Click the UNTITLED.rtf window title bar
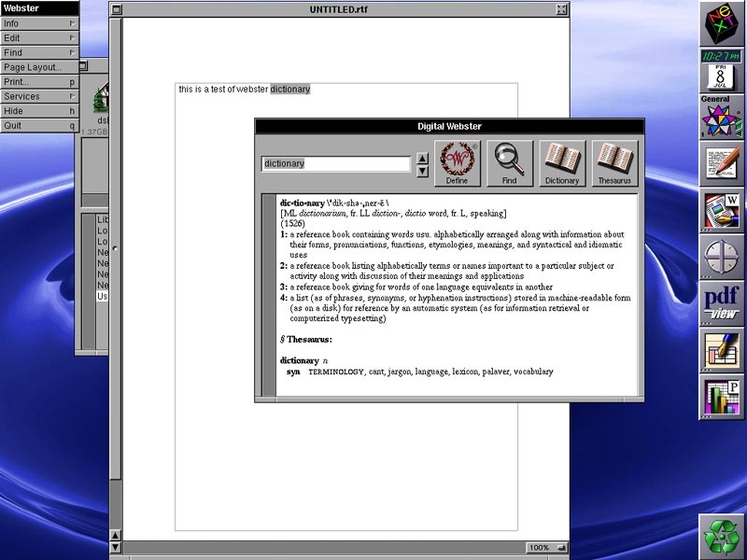This screenshot has width=747, height=560. pos(338,9)
